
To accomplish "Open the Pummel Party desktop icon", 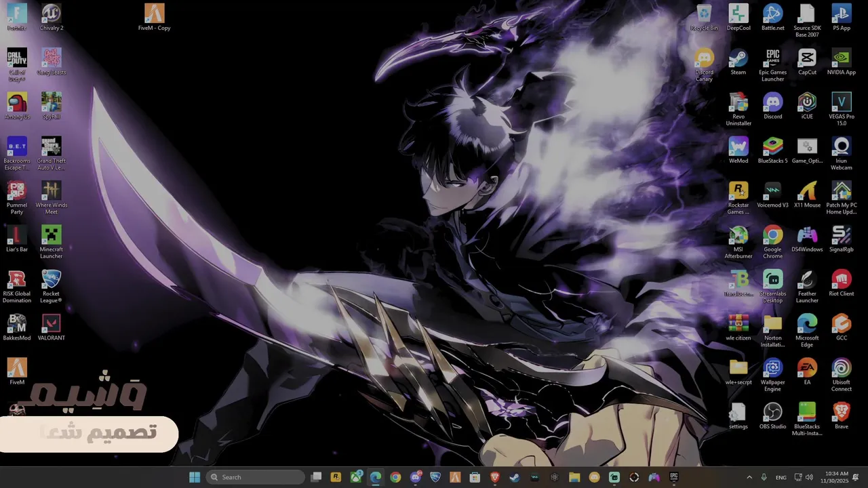I will pyautogui.click(x=17, y=197).
